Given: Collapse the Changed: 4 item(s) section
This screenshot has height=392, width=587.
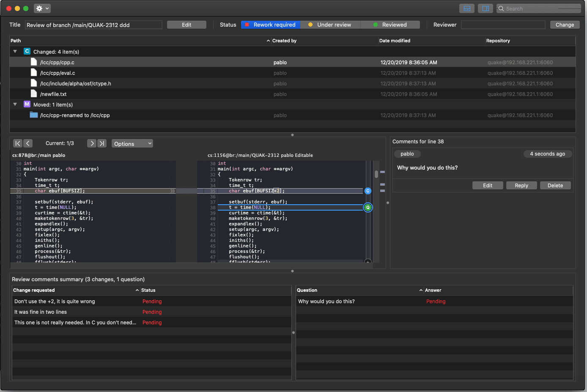Looking at the screenshot, I should (x=15, y=51).
